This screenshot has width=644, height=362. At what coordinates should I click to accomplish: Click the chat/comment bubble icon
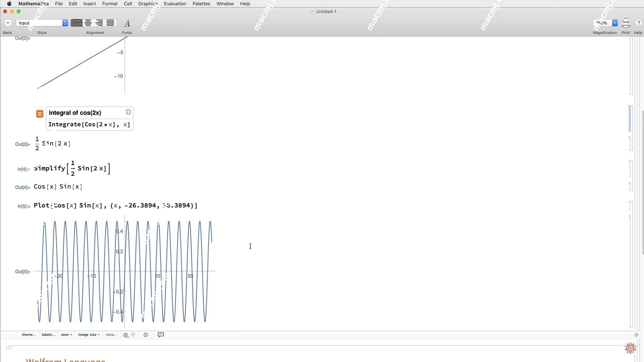[161, 335]
